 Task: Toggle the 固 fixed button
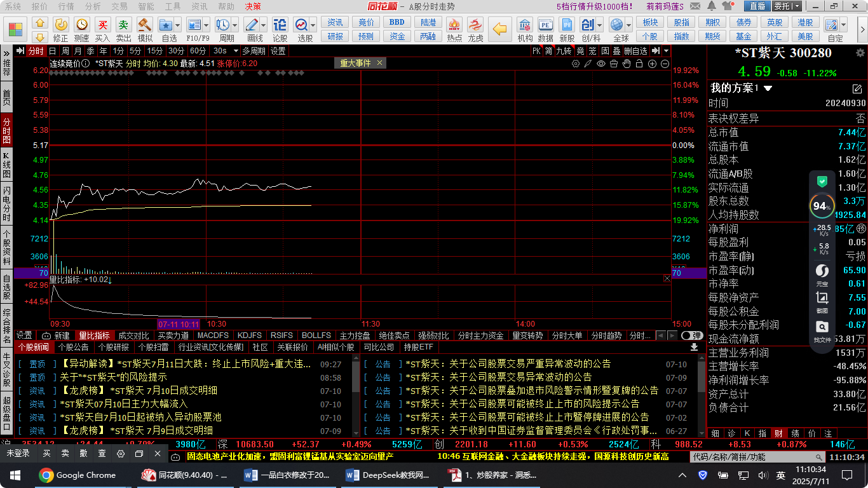pos(605,51)
